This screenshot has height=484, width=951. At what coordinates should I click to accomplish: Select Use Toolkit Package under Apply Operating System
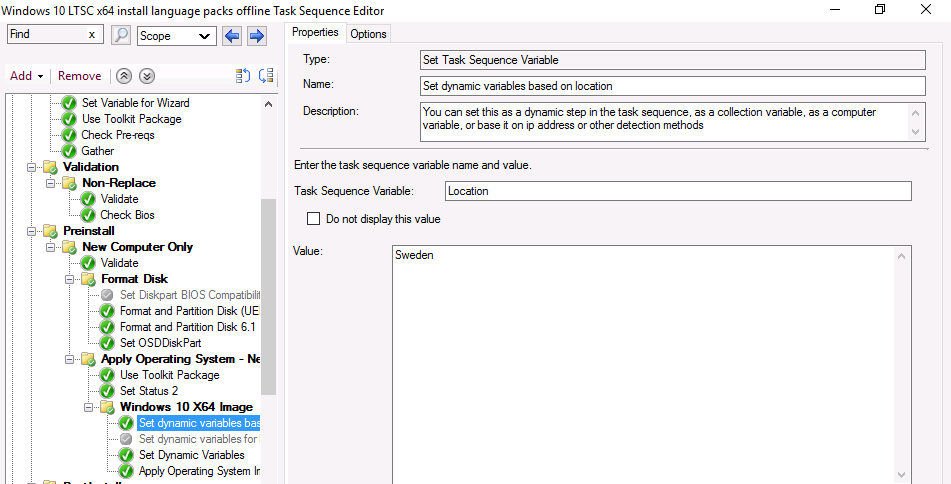pos(169,375)
